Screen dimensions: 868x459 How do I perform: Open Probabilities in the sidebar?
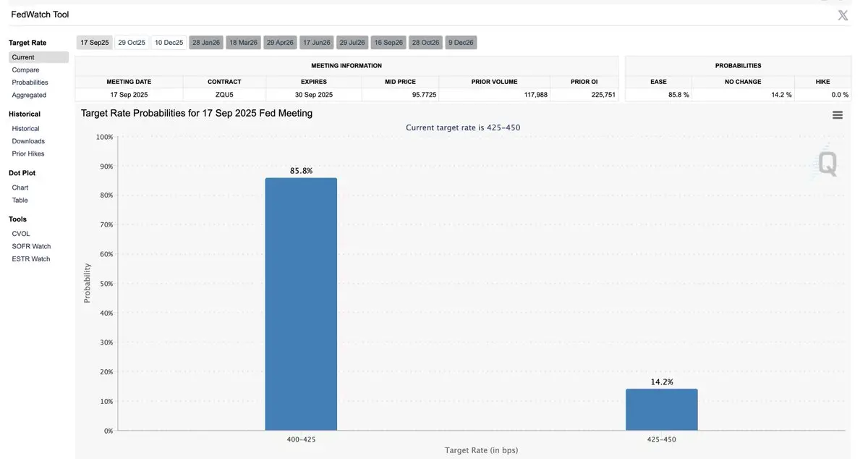(30, 83)
